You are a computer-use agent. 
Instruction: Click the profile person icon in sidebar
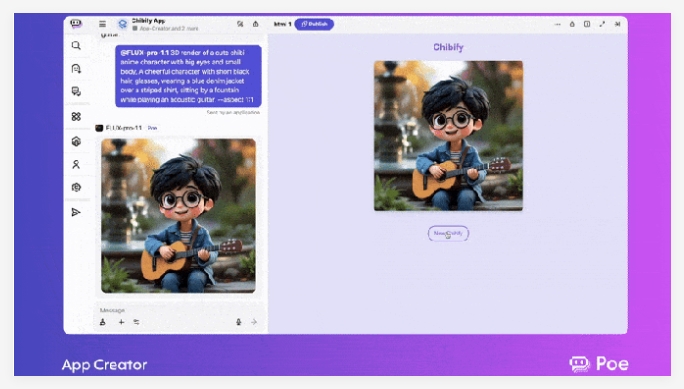tap(76, 164)
